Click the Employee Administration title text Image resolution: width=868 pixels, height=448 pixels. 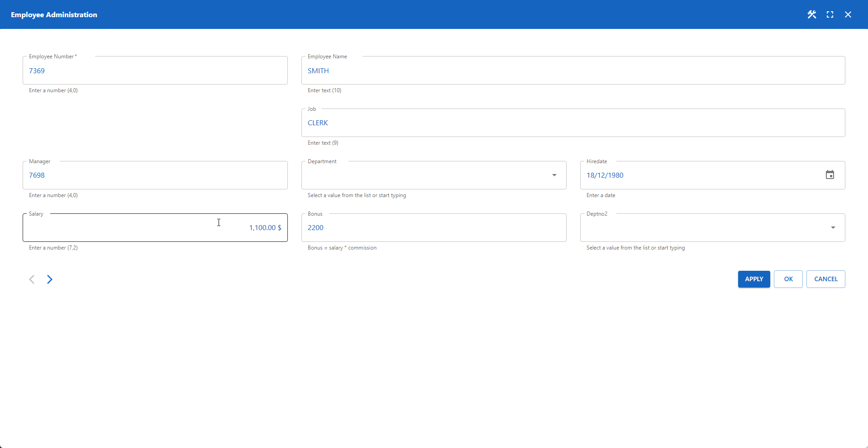(54, 14)
